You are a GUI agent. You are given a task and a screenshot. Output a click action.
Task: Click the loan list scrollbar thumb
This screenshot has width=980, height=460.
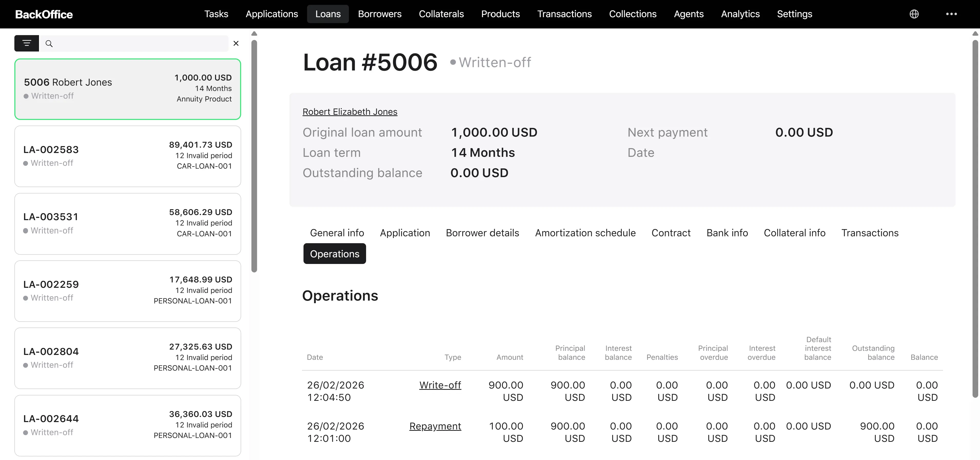pos(254,156)
